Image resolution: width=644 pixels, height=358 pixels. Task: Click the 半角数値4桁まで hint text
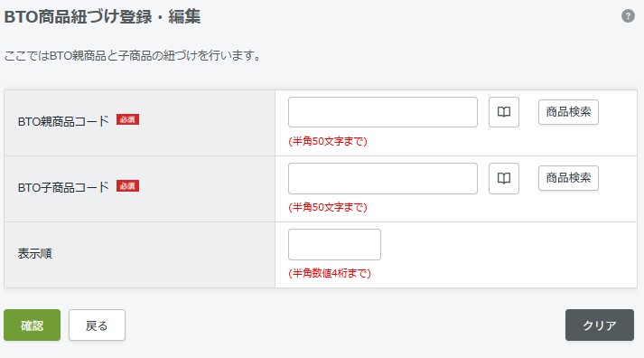[330, 273]
